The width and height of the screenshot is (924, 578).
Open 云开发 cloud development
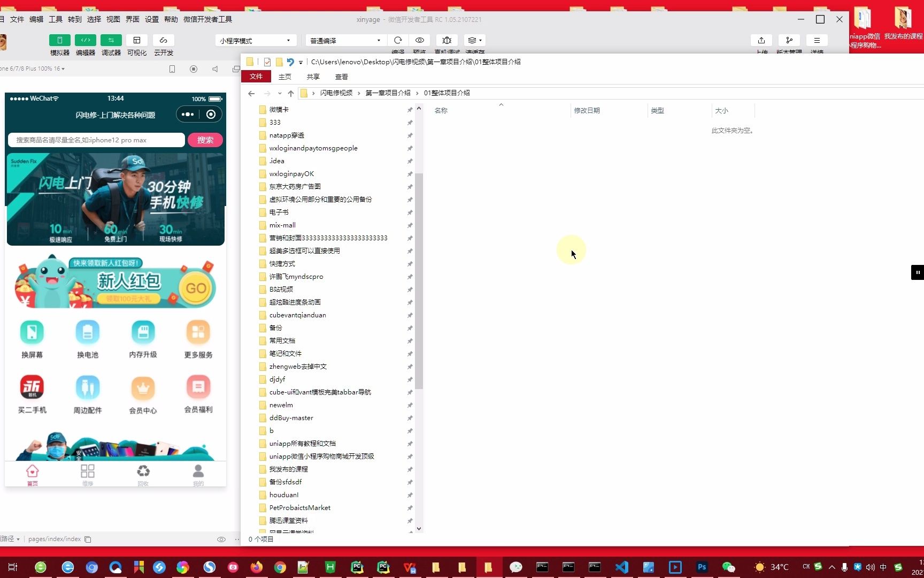click(x=164, y=40)
